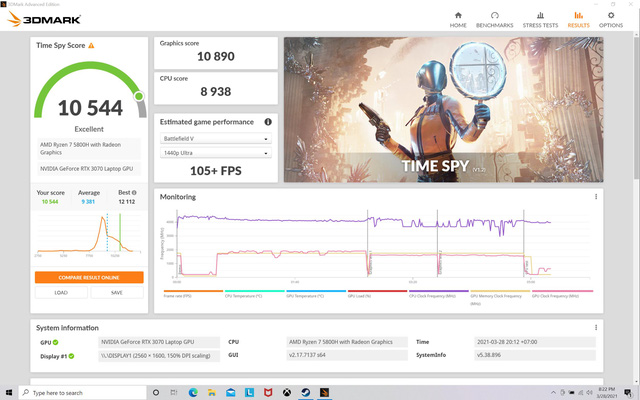Click the Graphics score value 10 890
640x400 pixels.
[x=216, y=56]
